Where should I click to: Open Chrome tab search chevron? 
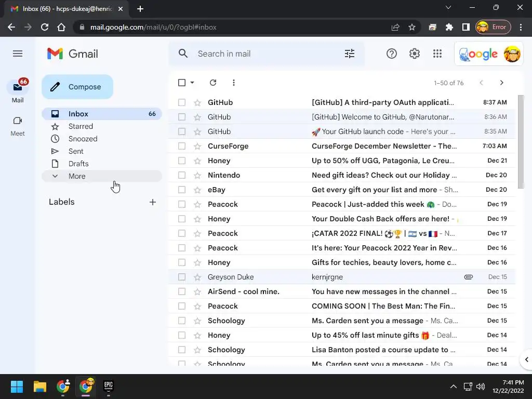(448, 7)
